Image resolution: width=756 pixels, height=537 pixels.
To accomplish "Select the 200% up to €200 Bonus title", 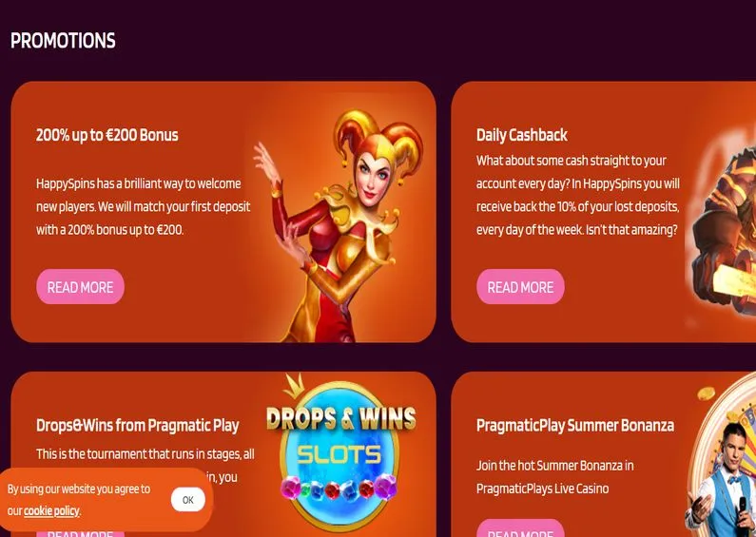I will 107,135.
